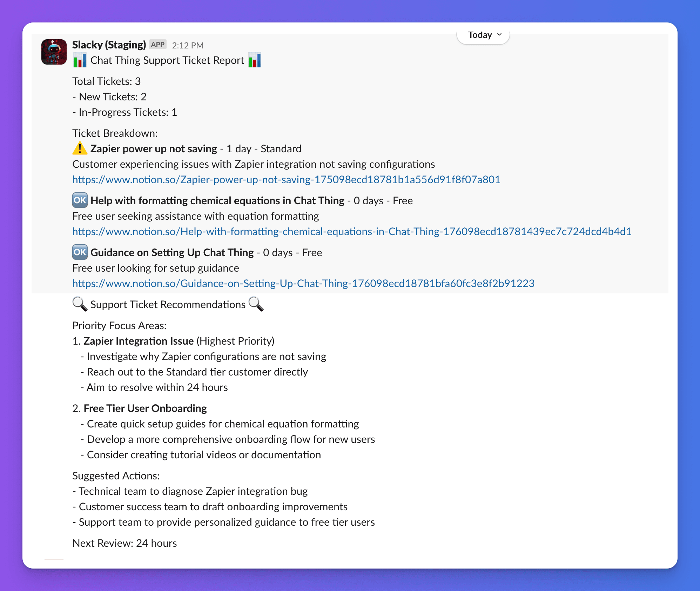This screenshot has width=700, height=591.
Task: Click the magnifier emoji before Support Ticket Recommendations
Action: pos(80,304)
